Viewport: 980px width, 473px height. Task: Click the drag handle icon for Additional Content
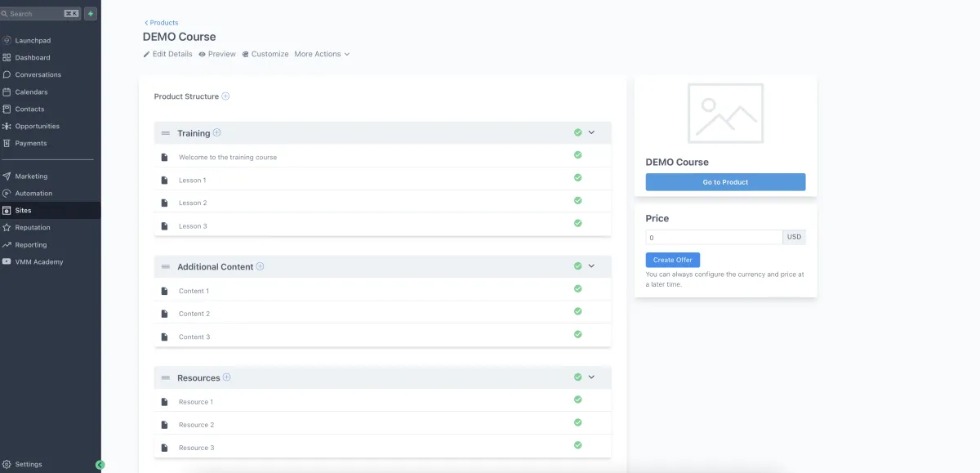click(165, 267)
